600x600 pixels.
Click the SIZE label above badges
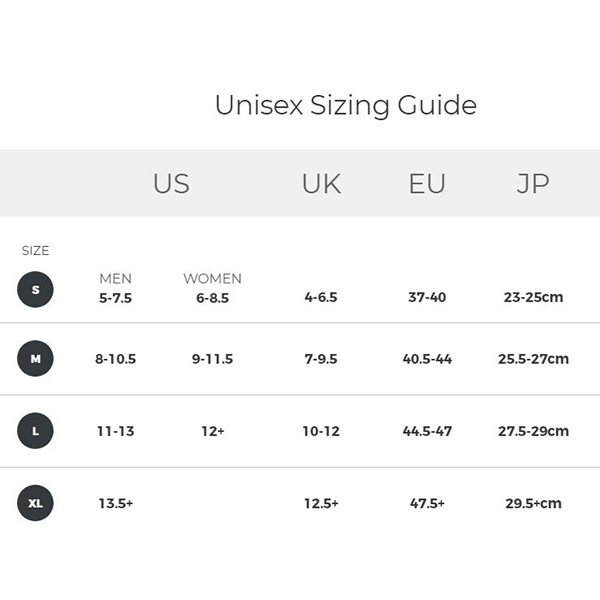[x=35, y=251]
